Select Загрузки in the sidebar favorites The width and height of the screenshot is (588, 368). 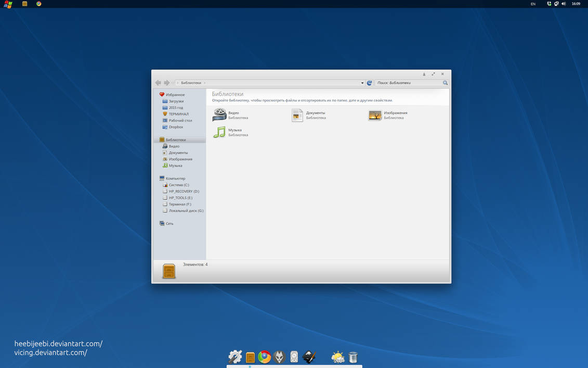coord(176,101)
